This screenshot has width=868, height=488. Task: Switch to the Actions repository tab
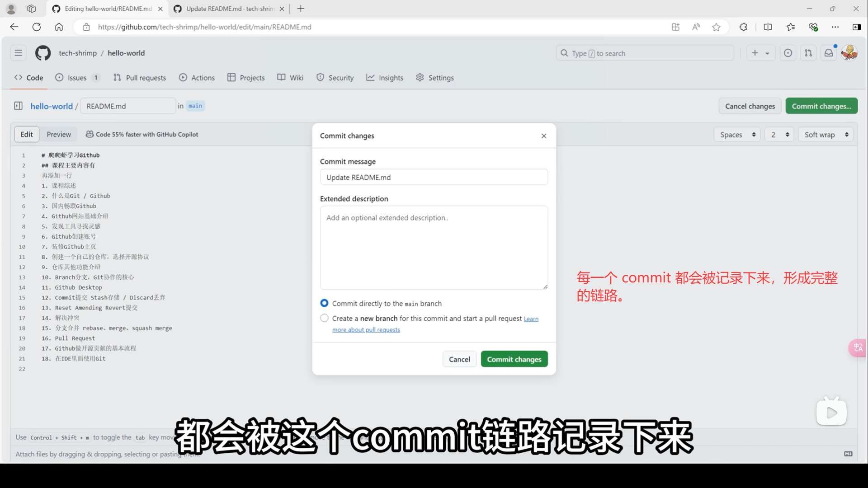click(197, 78)
